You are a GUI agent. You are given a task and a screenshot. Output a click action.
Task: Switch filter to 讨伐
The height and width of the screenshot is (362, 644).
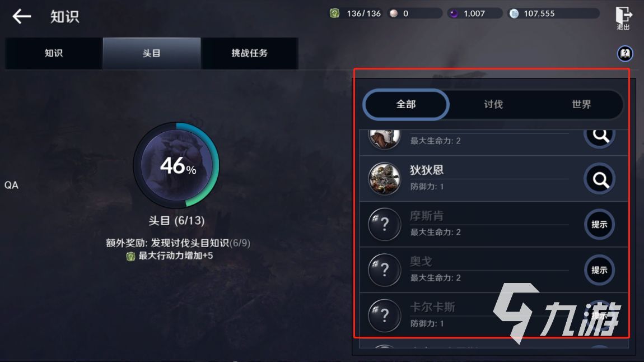pyautogui.click(x=493, y=104)
